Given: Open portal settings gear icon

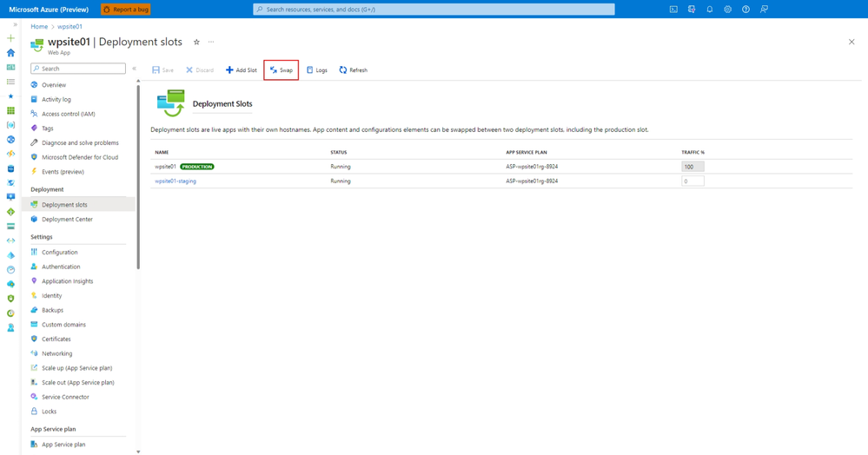Looking at the screenshot, I should click(x=728, y=10).
